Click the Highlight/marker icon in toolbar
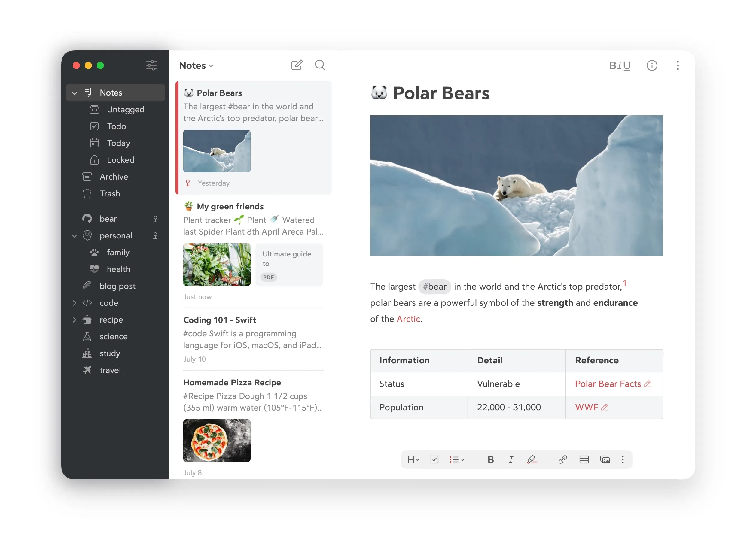Viewport: 756px width, 552px height. (x=532, y=459)
